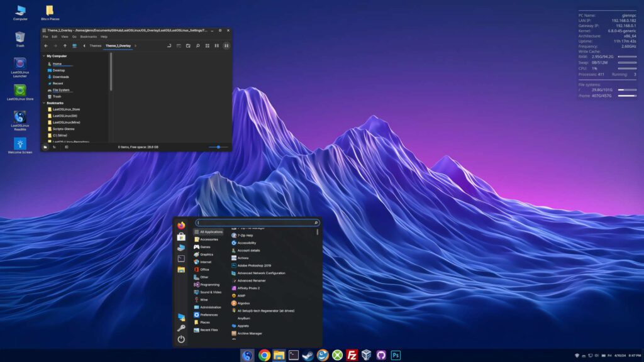Launch Firefox from the menu favorites sidebar
This screenshot has width=644, height=362.
pos(181,225)
